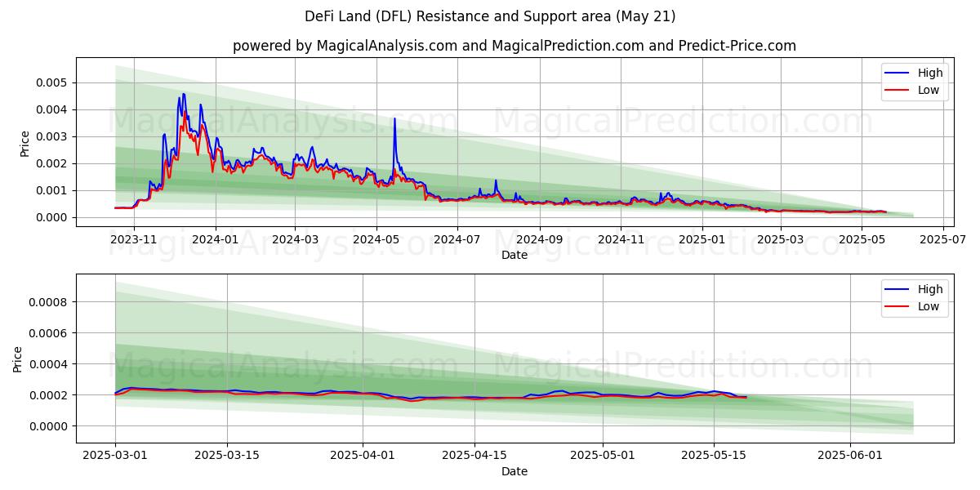Click the bottom chart's x-axis label '2025-05-01'
This screenshot has width=980, height=490.
pyautogui.click(x=603, y=456)
